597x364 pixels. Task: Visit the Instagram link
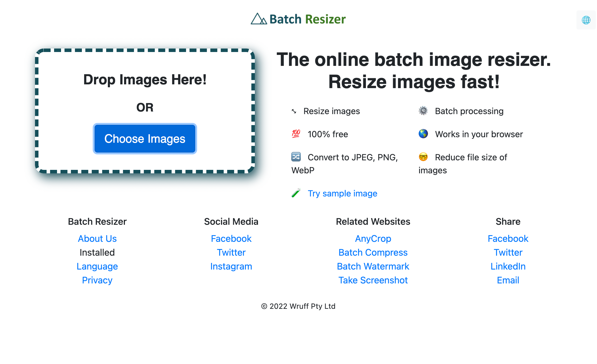[231, 266]
